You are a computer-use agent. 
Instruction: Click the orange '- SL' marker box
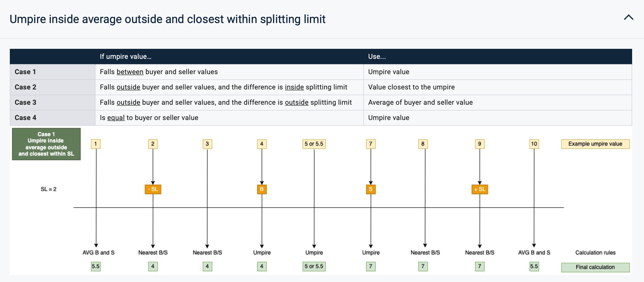(153, 189)
